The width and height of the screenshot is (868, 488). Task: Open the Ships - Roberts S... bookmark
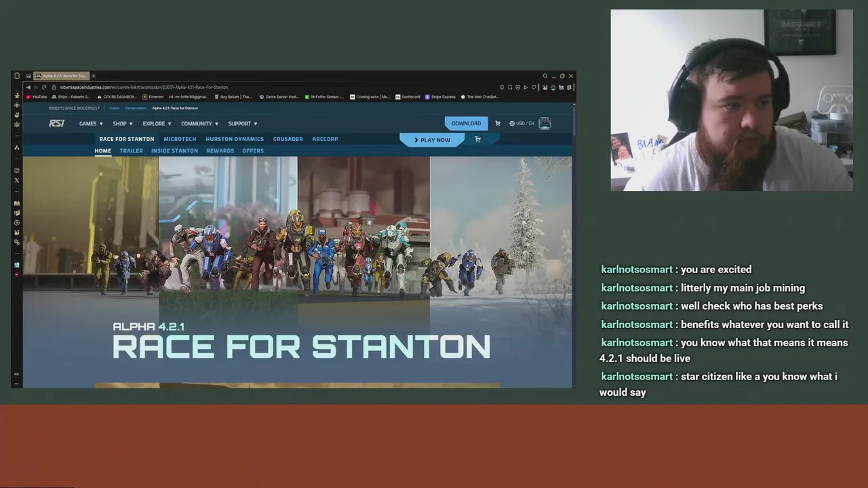pos(71,97)
